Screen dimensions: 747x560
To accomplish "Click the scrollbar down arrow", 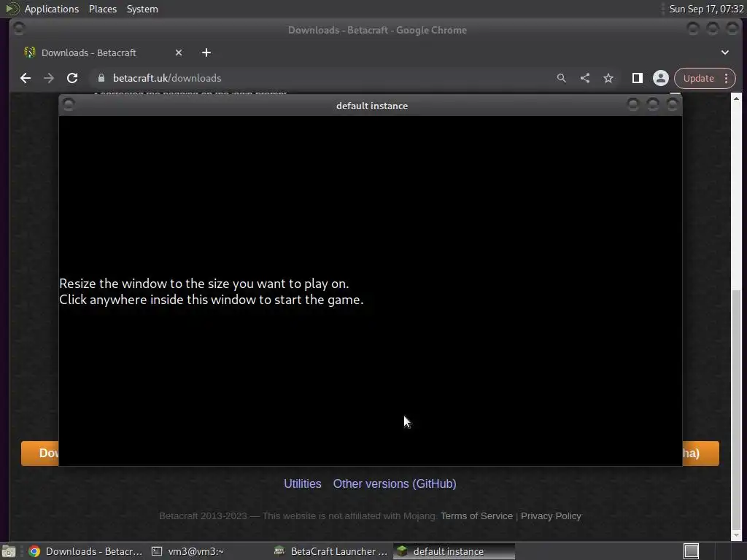I will point(737,536).
